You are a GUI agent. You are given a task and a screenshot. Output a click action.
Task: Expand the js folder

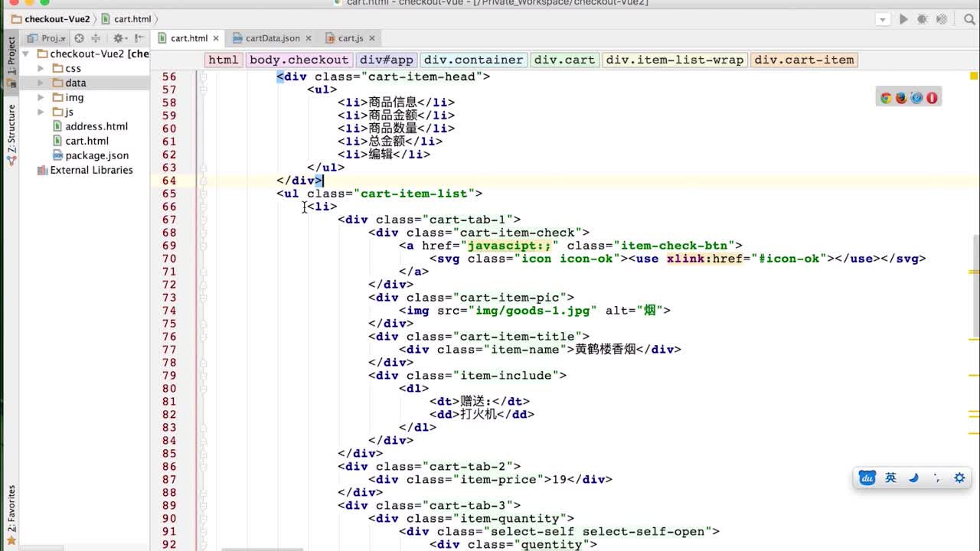pos(41,112)
